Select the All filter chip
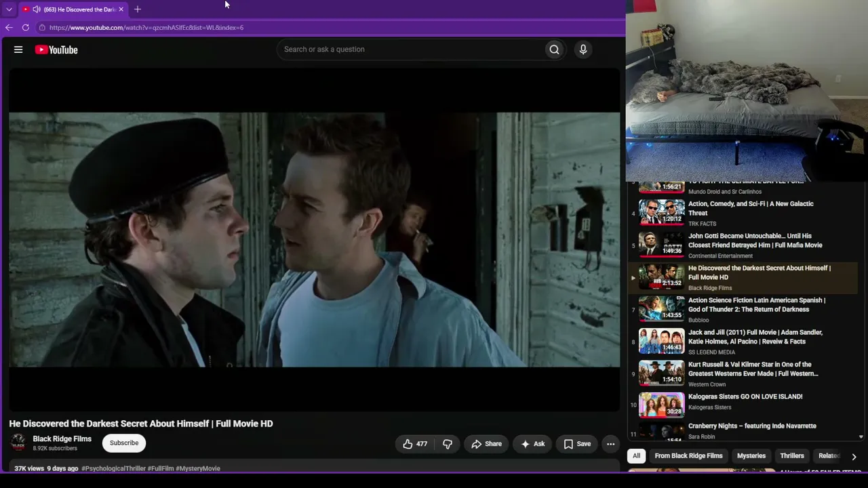This screenshot has width=868, height=488. (636, 456)
